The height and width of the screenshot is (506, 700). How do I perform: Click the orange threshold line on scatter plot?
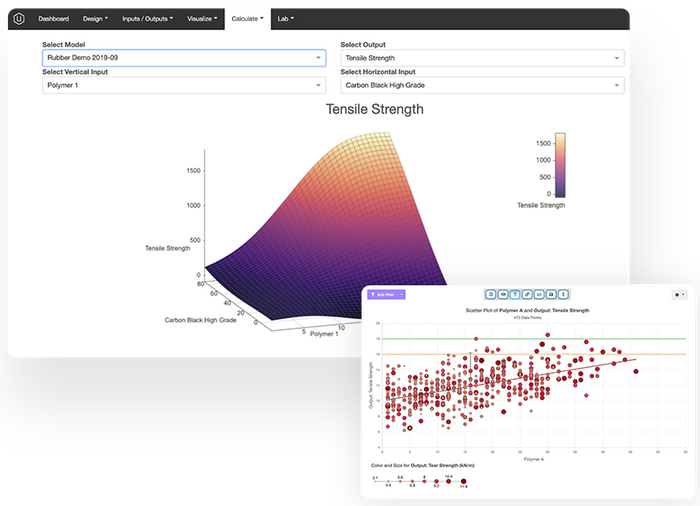tap(534, 354)
